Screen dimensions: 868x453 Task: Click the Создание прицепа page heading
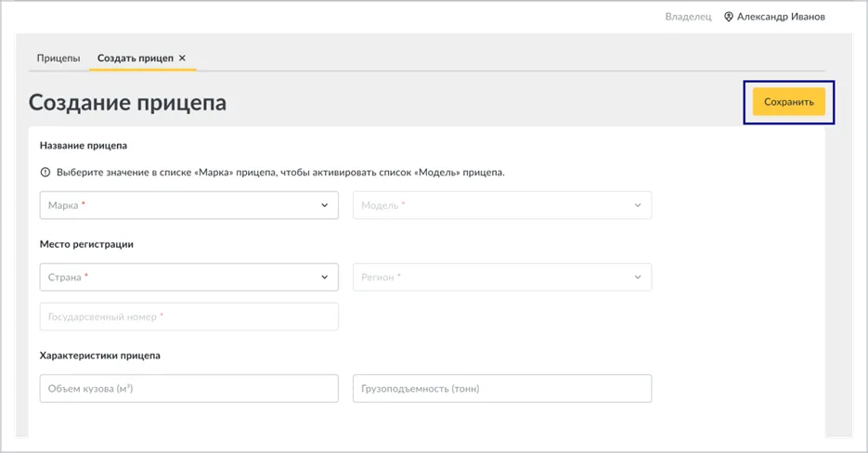click(x=127, y=102)
